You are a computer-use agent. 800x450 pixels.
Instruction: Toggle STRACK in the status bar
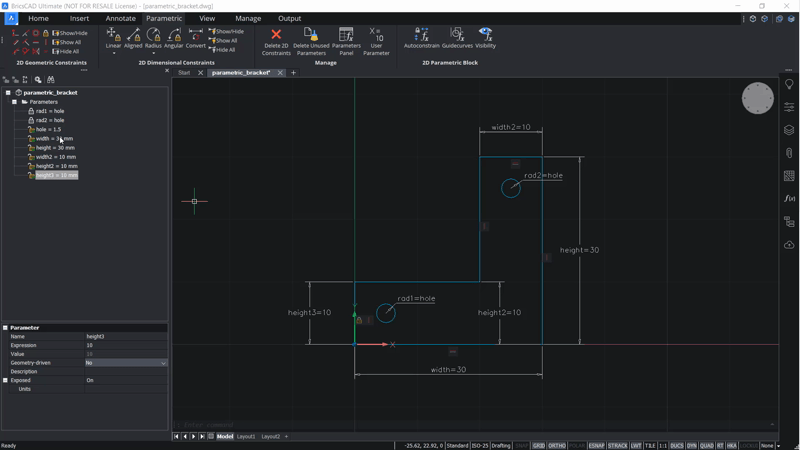click(x=617, y=445)
